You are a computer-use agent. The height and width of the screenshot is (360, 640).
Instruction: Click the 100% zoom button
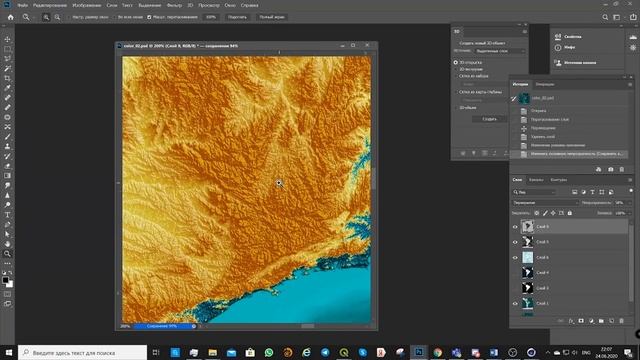(x=211, y=17)
